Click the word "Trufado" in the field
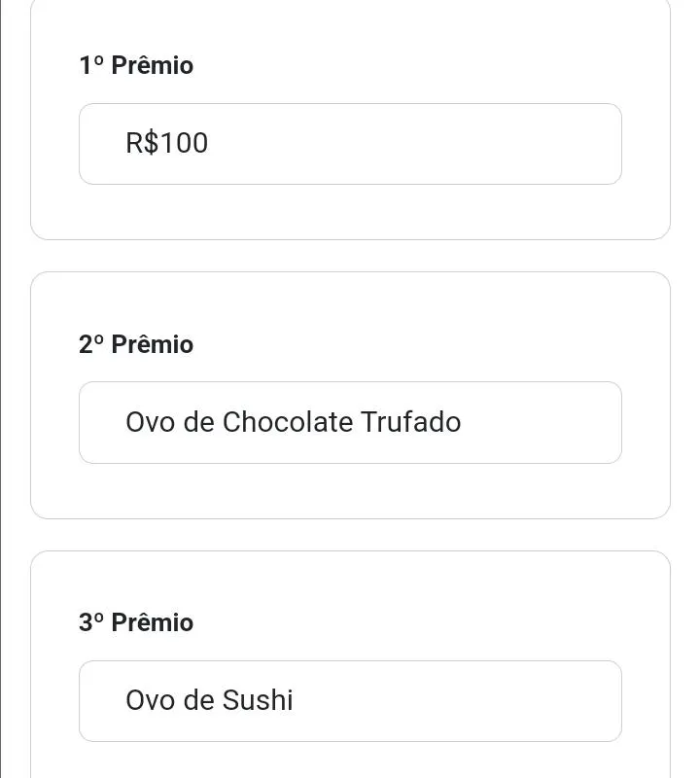 [410, 422]
